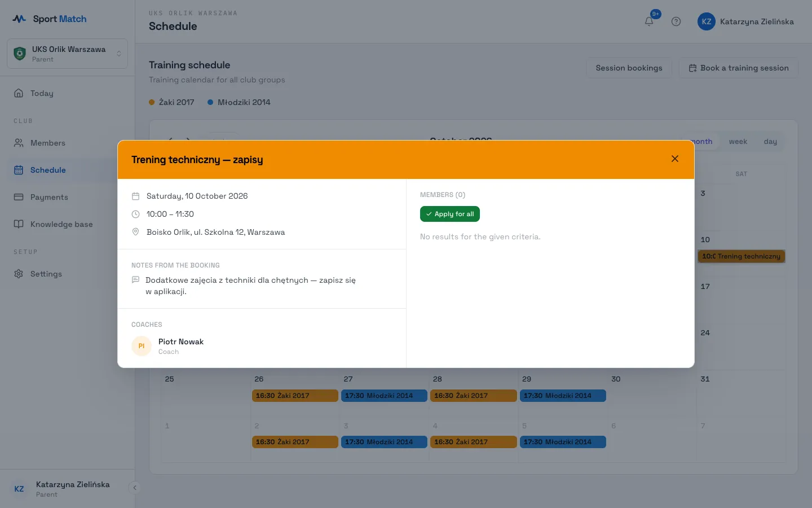The height and width of the screenshot is (508, 812).
Task: Switch calendar to week view
Action: tap(738, 142)
